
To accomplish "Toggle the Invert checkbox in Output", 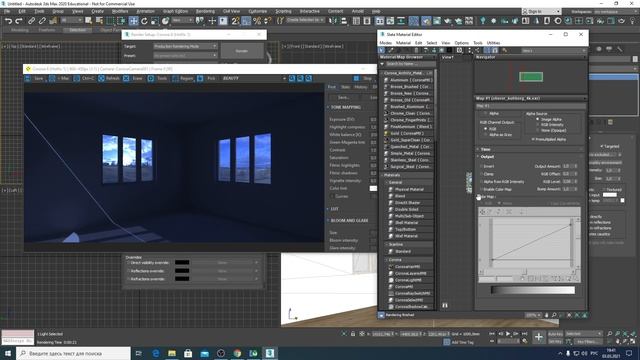I will pos(481,166).
